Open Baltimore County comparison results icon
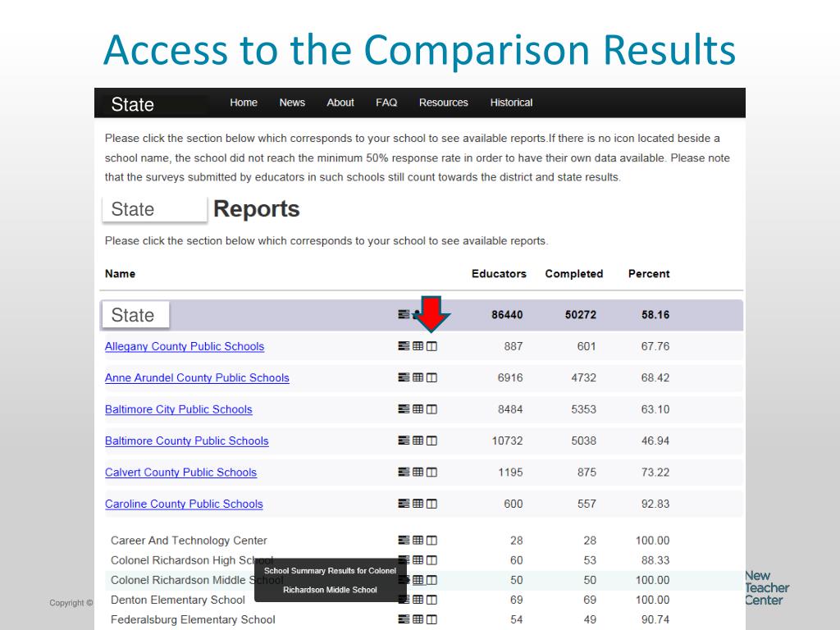Viewport: 840px width, 630px height. coord(431,441)
